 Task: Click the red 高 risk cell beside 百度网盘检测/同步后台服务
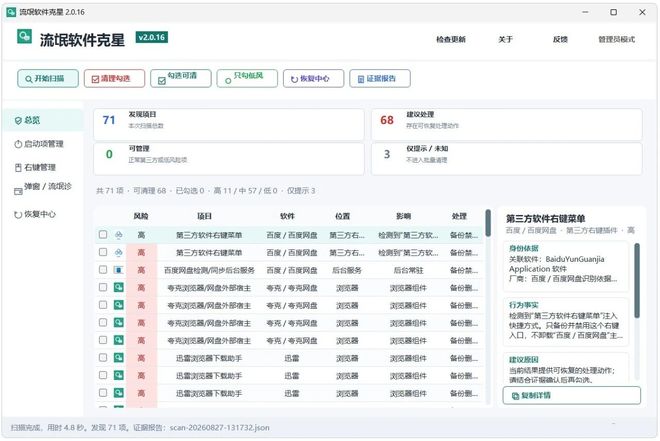click(x=141, y=270)
